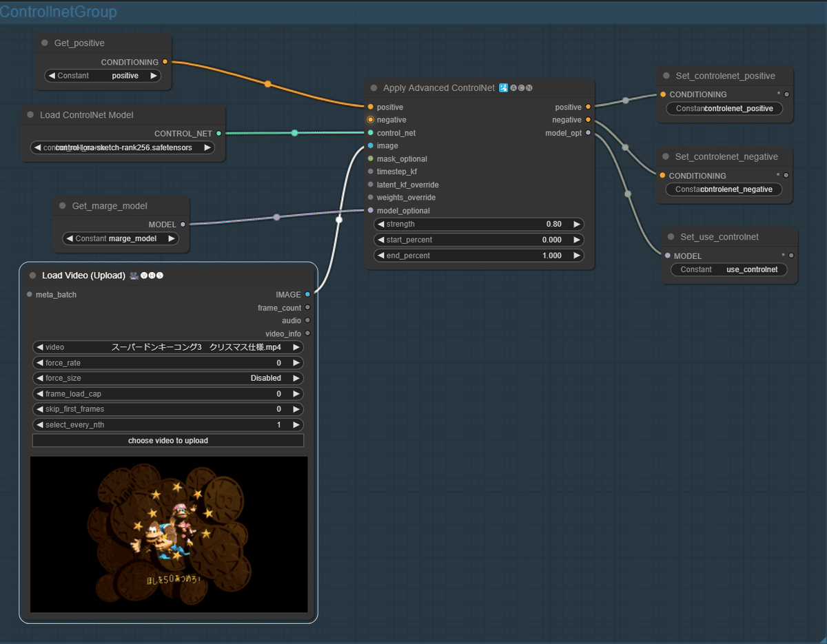
Task: Click the model_optional input port
Action: coord(370,211)
